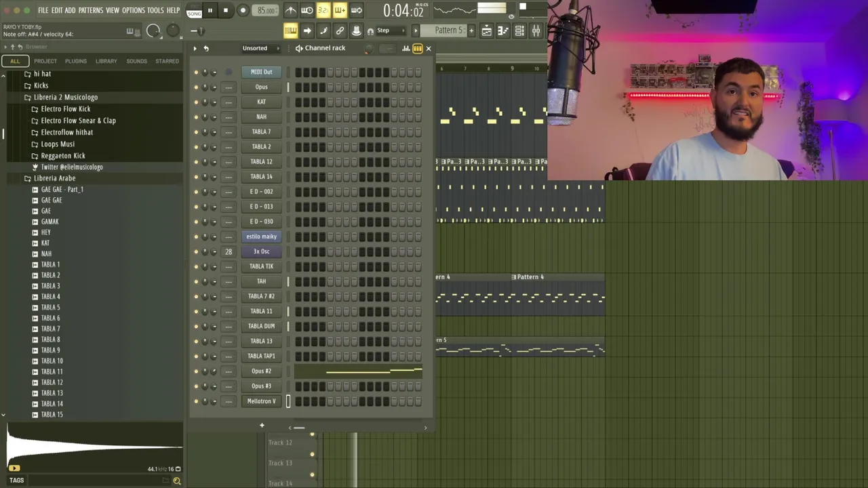Open the FILE menu
Screen dimensions: 868x488
(43, 10)
